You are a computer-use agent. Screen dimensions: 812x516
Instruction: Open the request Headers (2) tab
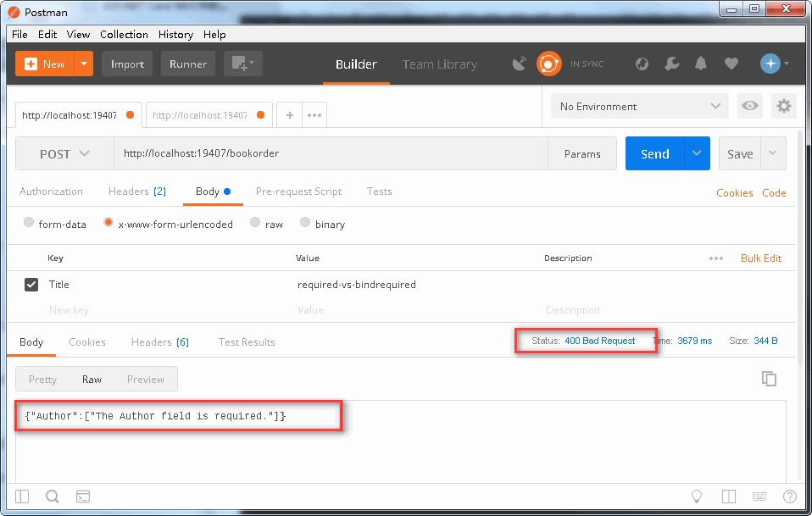(x=137, y=191)
